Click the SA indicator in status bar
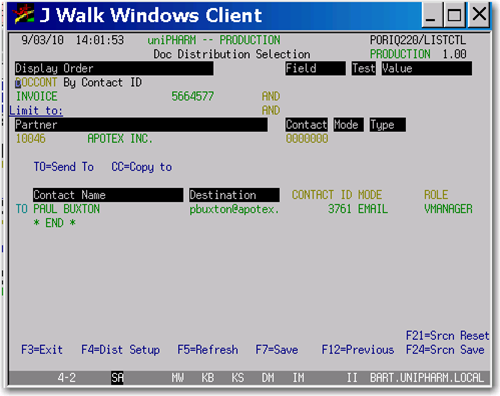500x396 pixels. click(117, 378)
